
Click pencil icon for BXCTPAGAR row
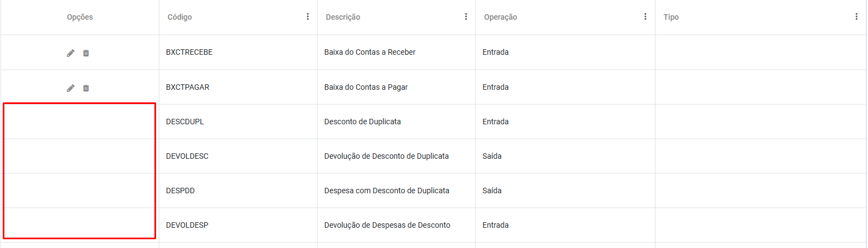pos(71,88)
